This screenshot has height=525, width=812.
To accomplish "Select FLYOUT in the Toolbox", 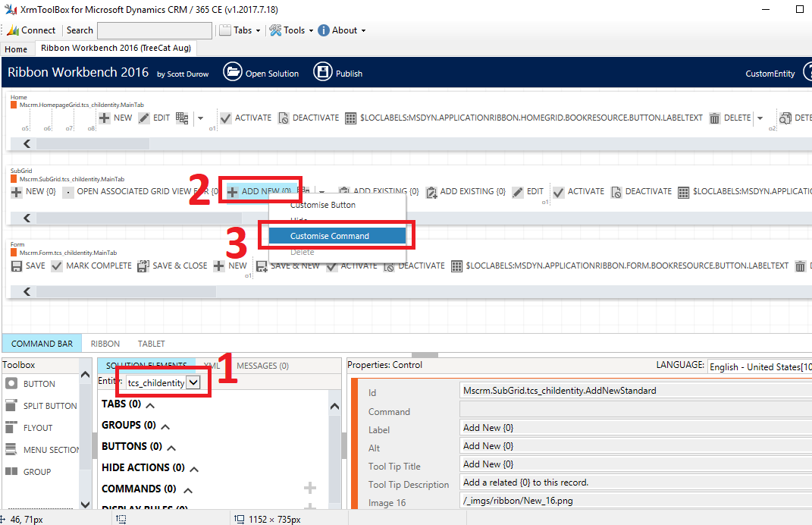I will click(29, 428).
